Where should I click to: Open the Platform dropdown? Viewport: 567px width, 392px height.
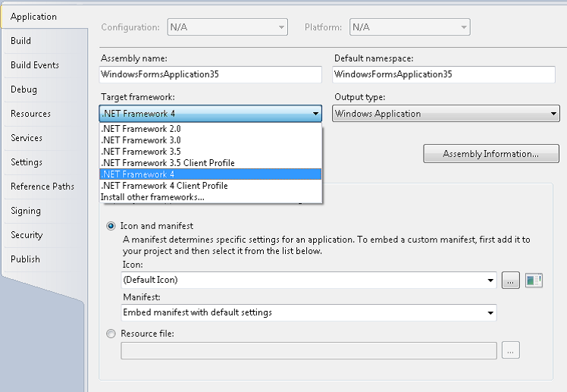click(x=409, y=27)
